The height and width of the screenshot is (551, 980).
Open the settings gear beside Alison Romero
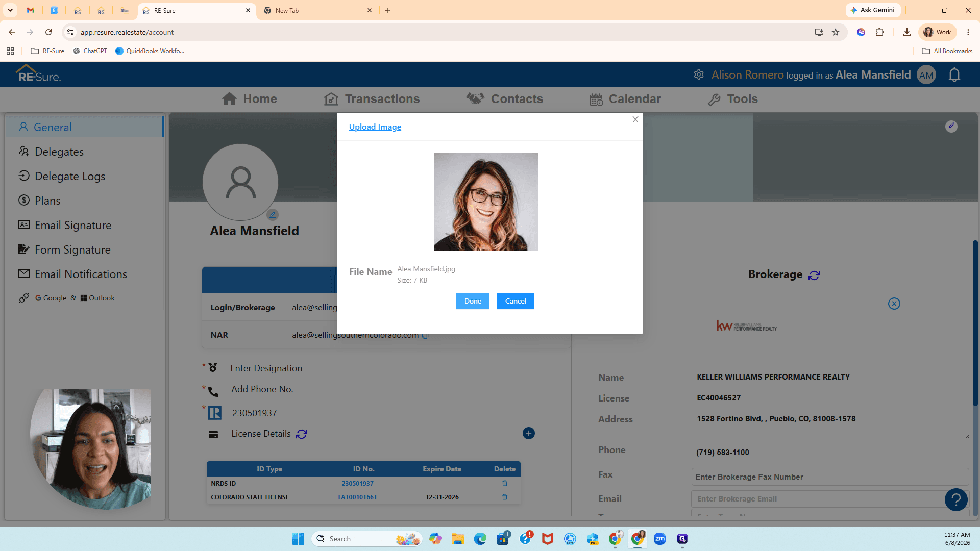point(699,74)
